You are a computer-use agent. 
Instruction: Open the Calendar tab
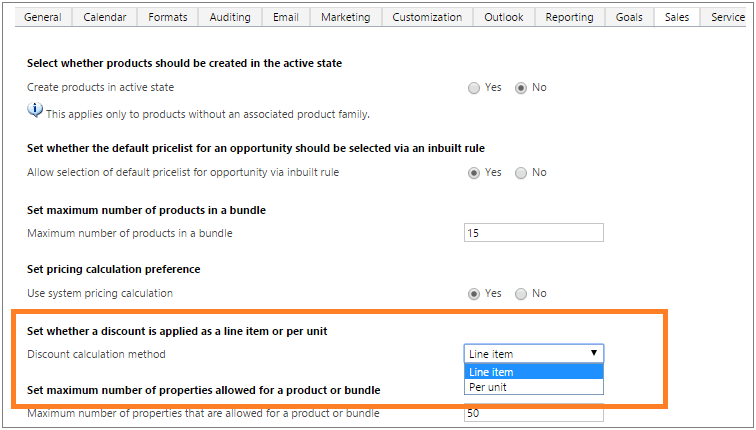(105, 17)
